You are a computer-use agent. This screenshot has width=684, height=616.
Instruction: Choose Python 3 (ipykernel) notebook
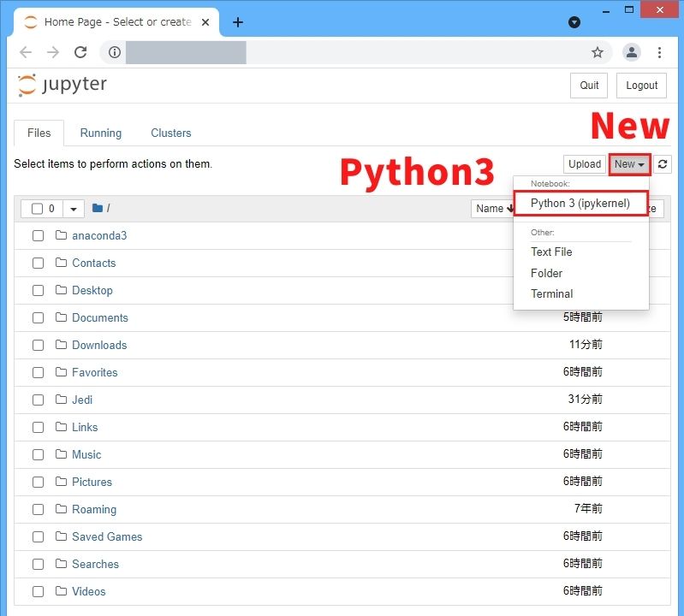(x=580, y=203)
